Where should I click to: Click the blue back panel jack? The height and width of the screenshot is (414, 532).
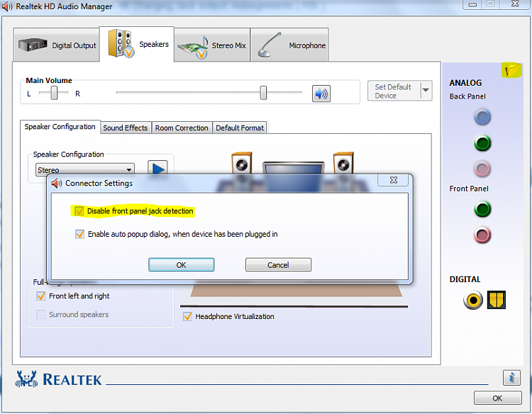coord(482,117)
